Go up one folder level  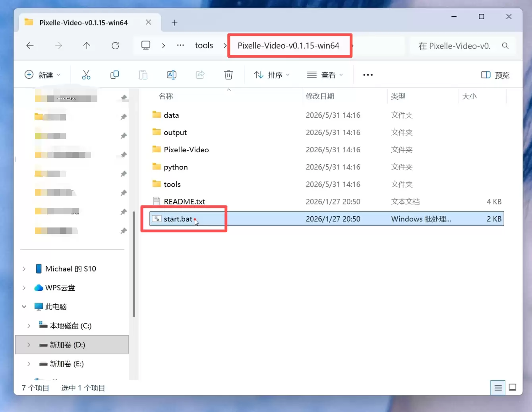tap(87, 46)
